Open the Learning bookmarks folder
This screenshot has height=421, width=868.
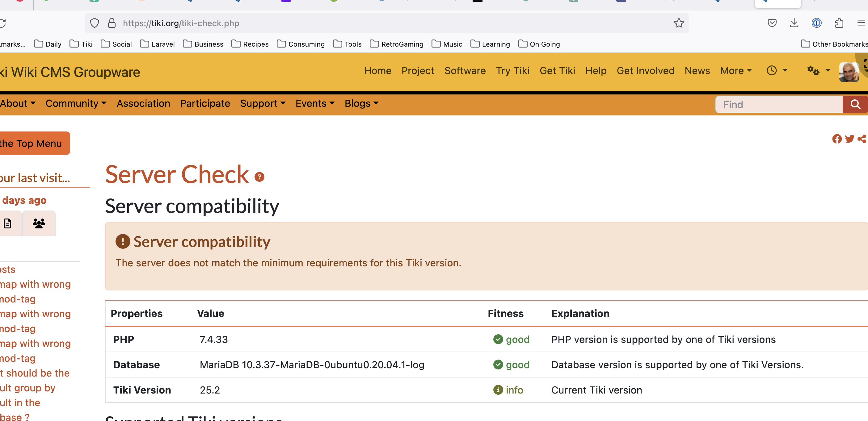[x=490, y=44]
